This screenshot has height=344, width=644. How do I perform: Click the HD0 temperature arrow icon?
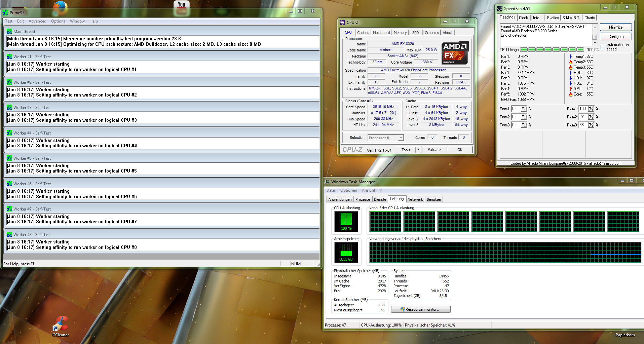click(571, 73)
